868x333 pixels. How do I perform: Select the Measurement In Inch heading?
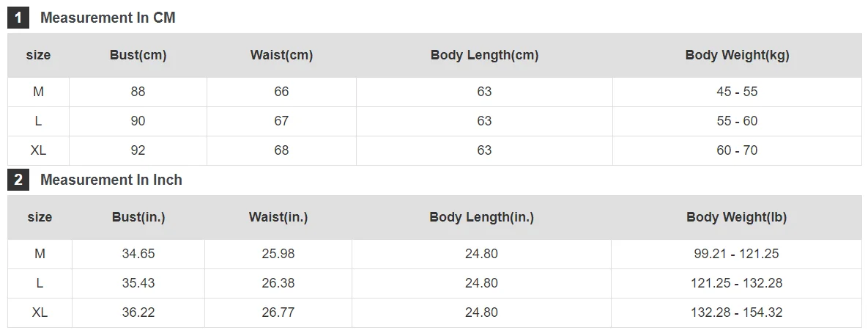click(x=111, y=180)
